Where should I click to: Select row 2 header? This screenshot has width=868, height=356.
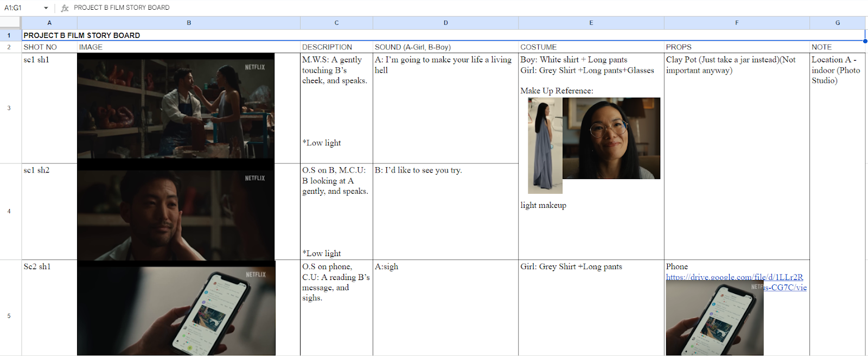[10, 47]
